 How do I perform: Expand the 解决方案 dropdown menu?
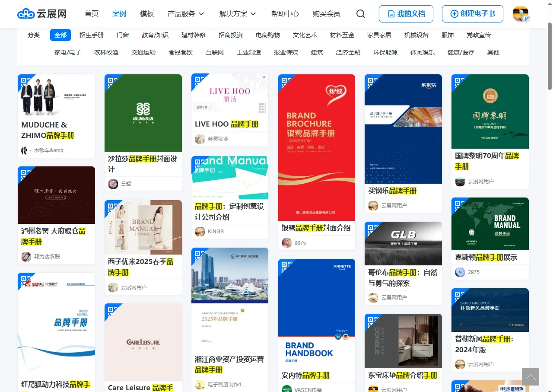pyautogui.click(x=238, y=14)
